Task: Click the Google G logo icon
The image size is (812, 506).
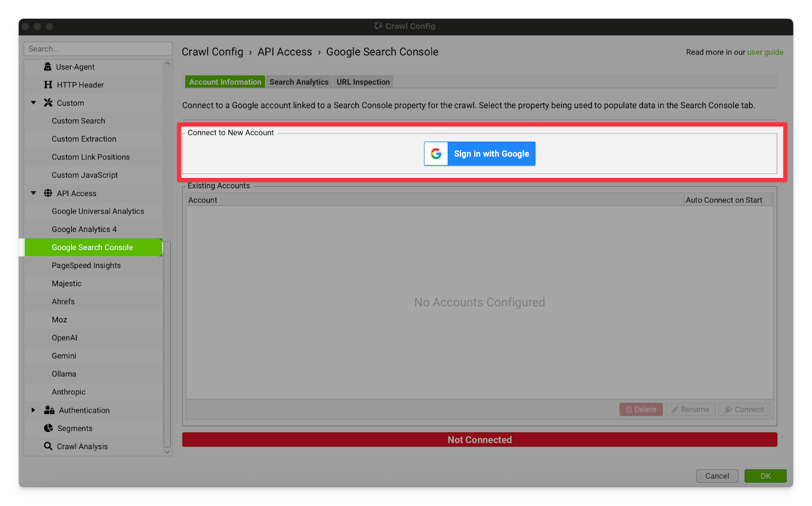Action: (x=436, y=154)
